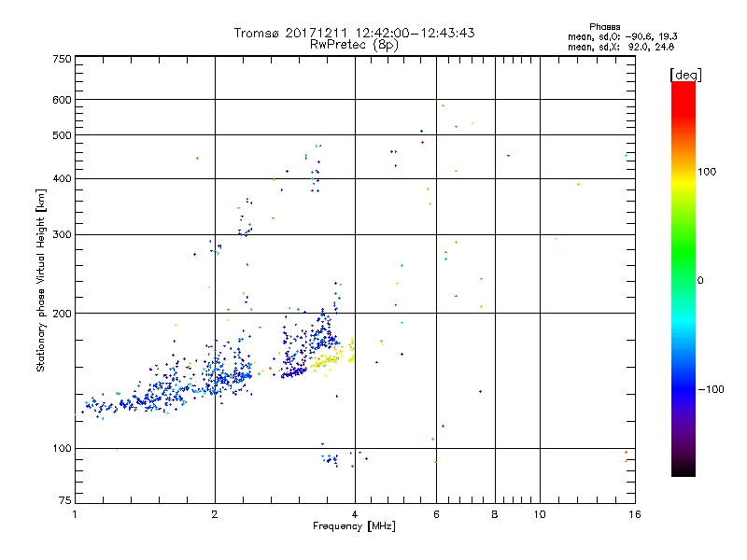The image size is (747, 560).
Task: Click the x-axis tick label '16'
Action: (635, 514)
